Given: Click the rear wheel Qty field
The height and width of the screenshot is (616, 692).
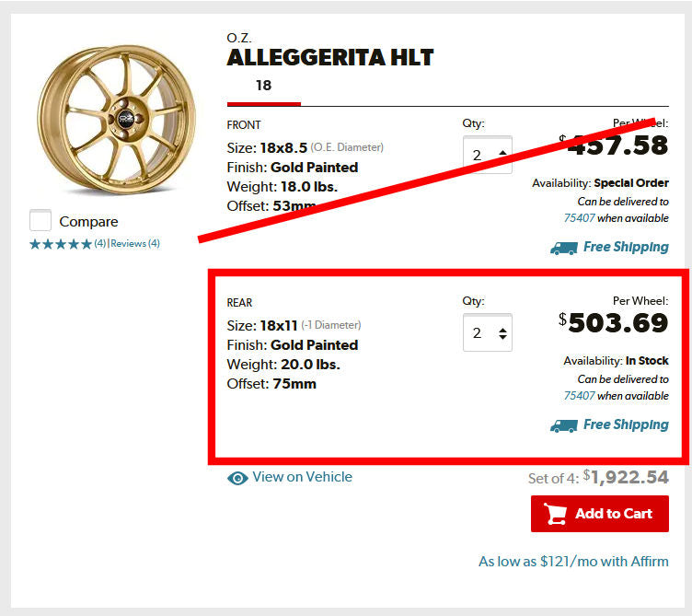Looking at the screenshot, I should click(x=479, y=332).
